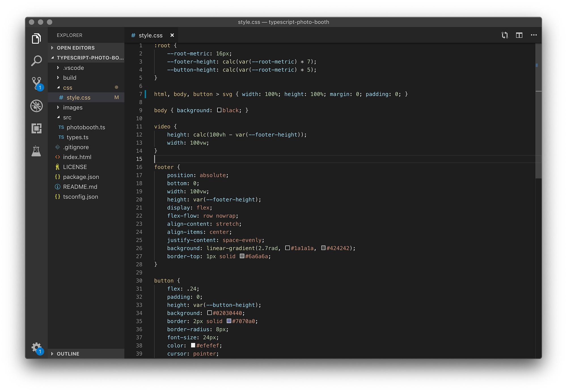The width and height of the screenshot is (567, 392).
Task: Open the editor More Actions ellipsis
Action: [x=534, y=35]
